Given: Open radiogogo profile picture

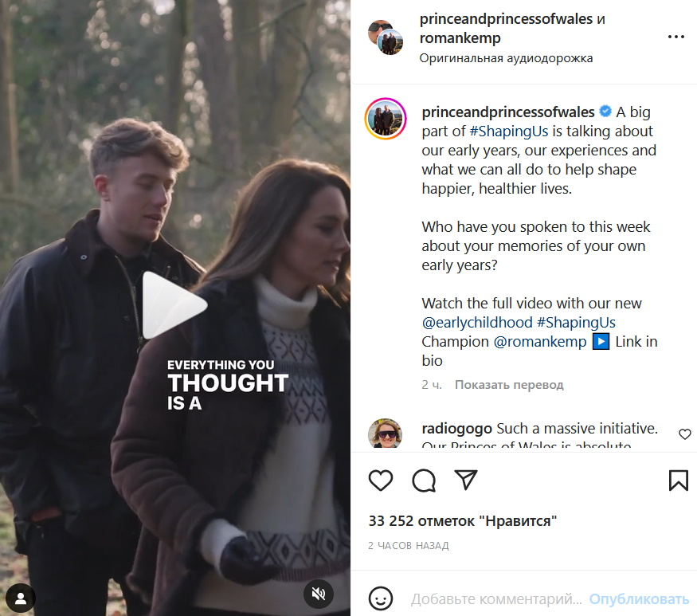Looking at the screenshot, I should (x=385, y=434).
